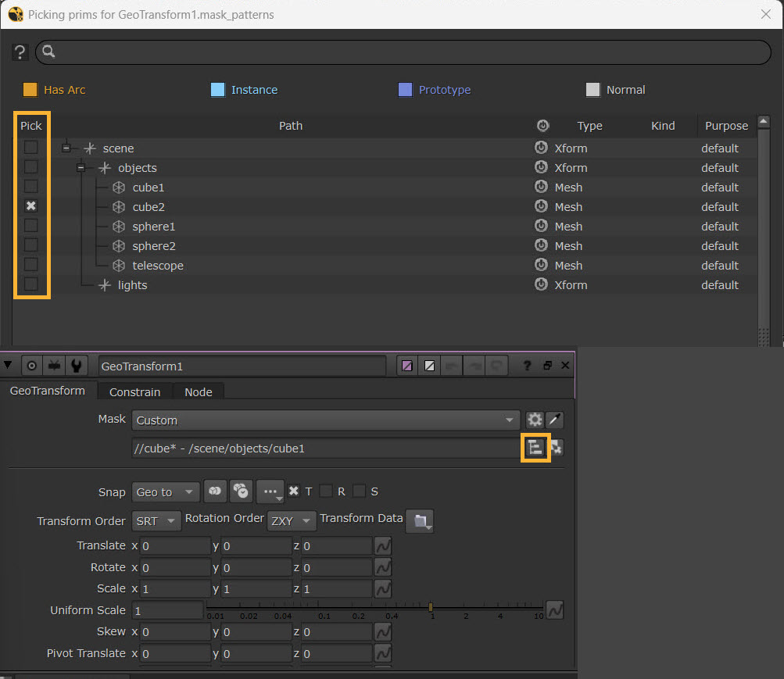
Task: Toggle the active power icon for telescope
Action: pyautogui.click(x=541, y=266)
